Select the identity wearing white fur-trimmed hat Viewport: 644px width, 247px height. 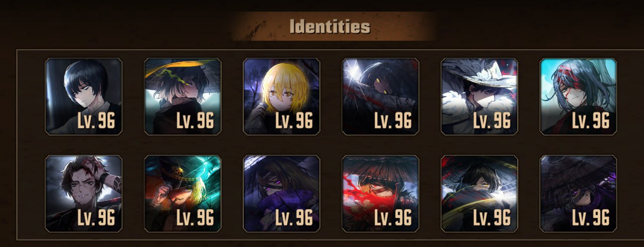(x=479, y=97)
